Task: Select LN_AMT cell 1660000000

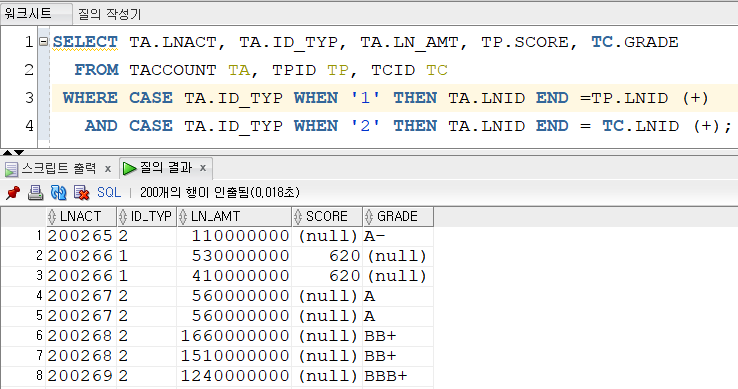Action: coord(235,336)
